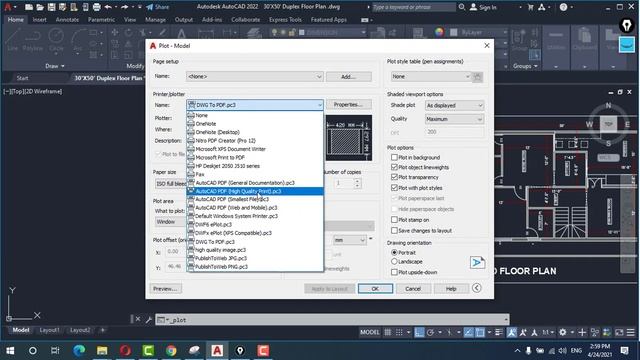Close the command line with its X icon
This screenshot has width=640, height=360.
[x=138, y=319]
